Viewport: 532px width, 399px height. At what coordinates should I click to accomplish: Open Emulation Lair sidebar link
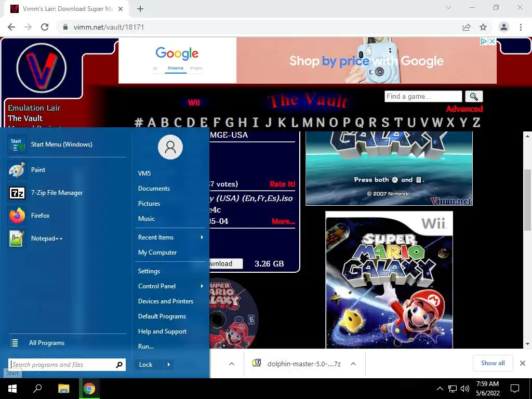[34, 108]
